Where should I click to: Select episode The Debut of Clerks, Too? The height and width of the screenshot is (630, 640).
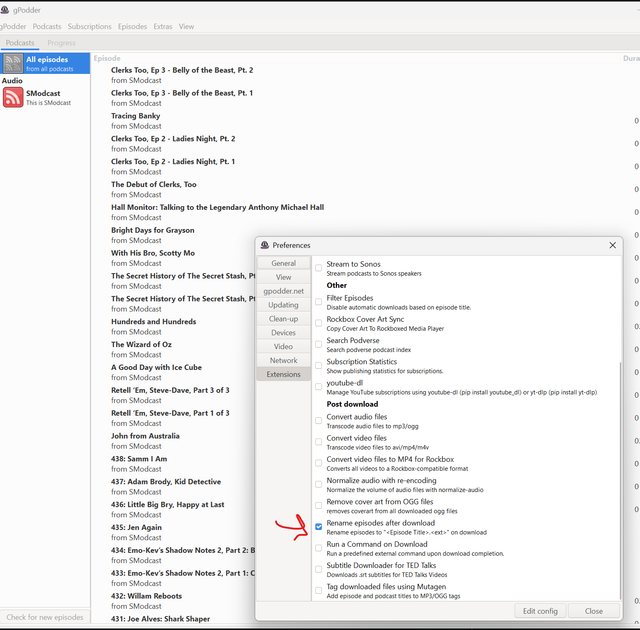[x=153, y=184]
